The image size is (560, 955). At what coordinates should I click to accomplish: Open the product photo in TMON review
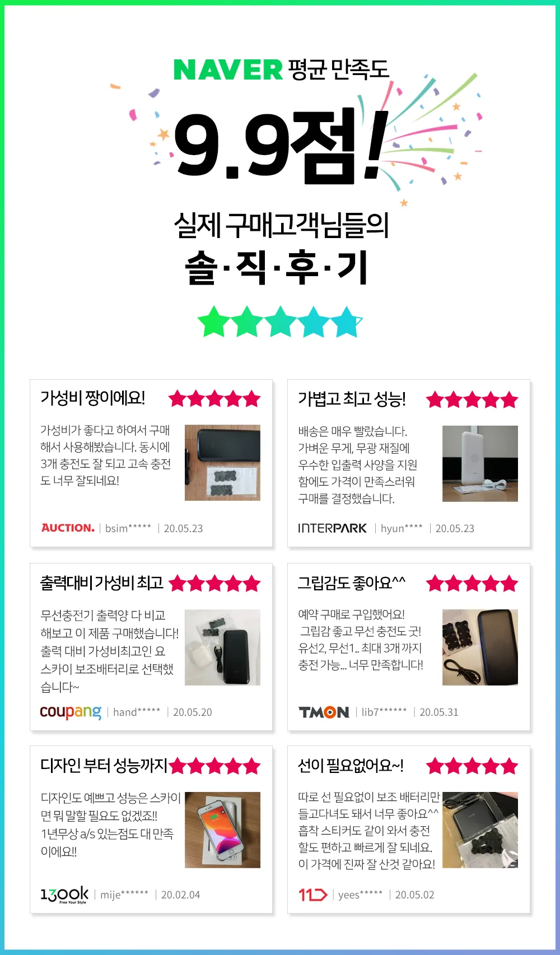click(x=480, y=647)
